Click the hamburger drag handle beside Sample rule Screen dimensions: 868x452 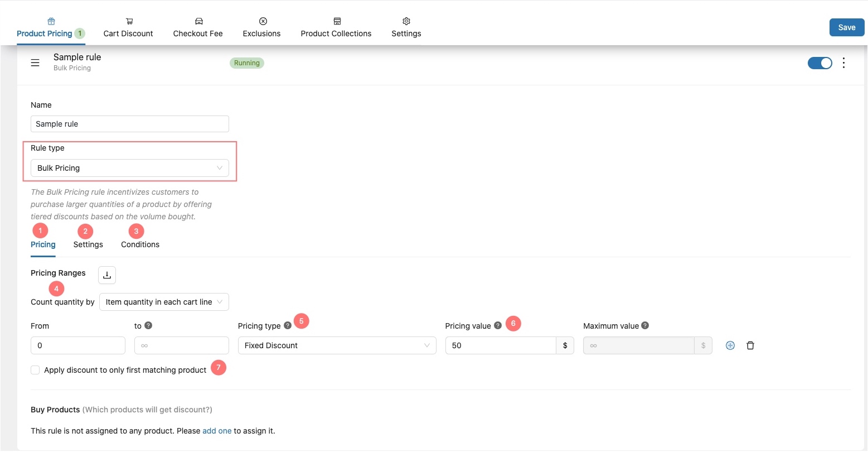(35, 62)
